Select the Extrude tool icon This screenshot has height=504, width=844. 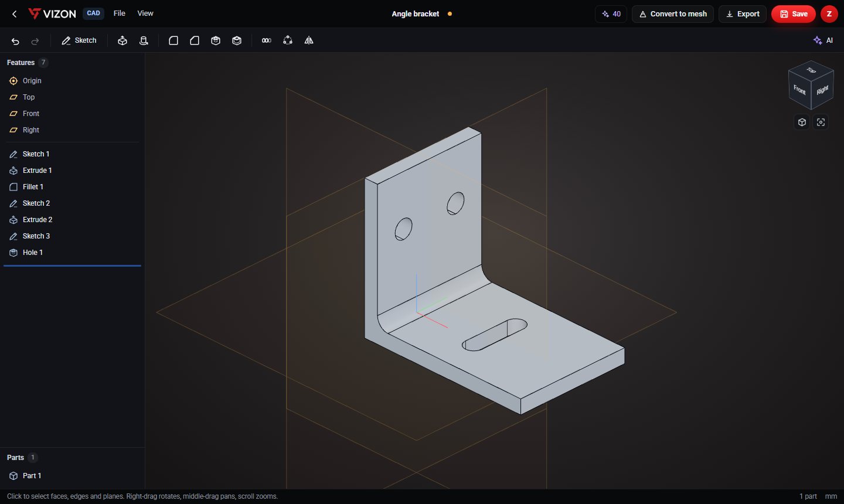click(122, 40)
